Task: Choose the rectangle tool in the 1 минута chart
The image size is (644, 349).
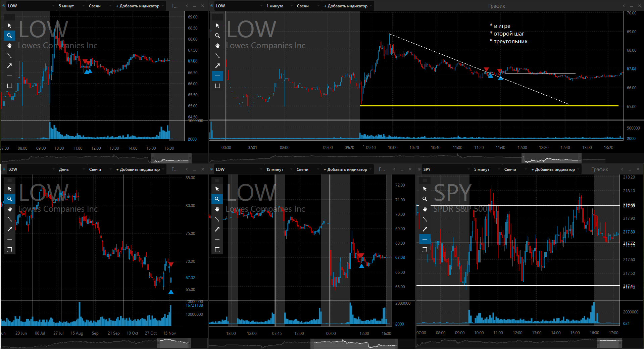Action: (x=217, y=86)
